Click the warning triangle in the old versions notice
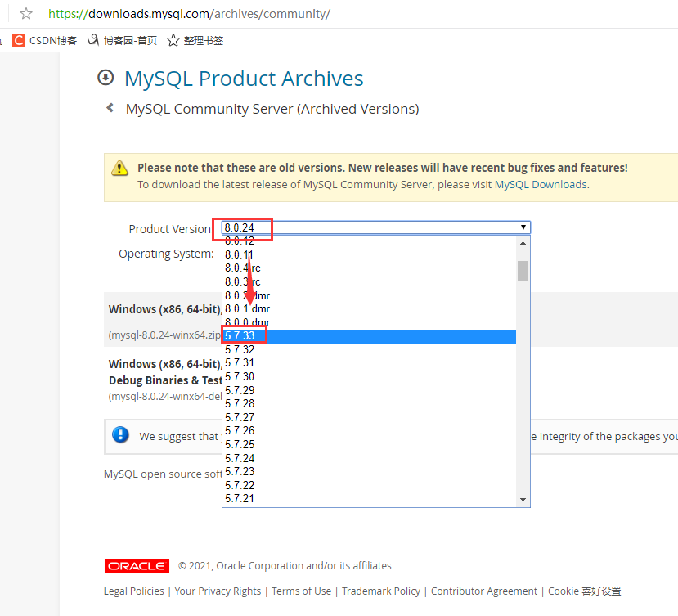The image size is (678, 616). point(120,168)
